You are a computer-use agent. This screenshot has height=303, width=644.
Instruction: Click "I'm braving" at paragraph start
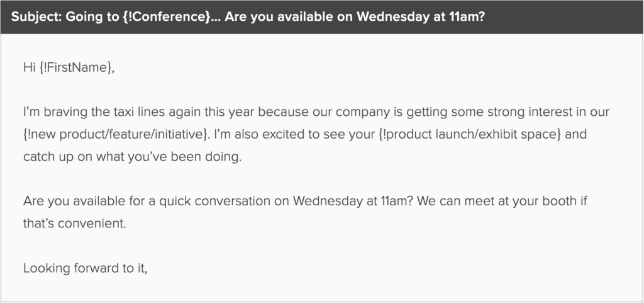tap(51, 112)
